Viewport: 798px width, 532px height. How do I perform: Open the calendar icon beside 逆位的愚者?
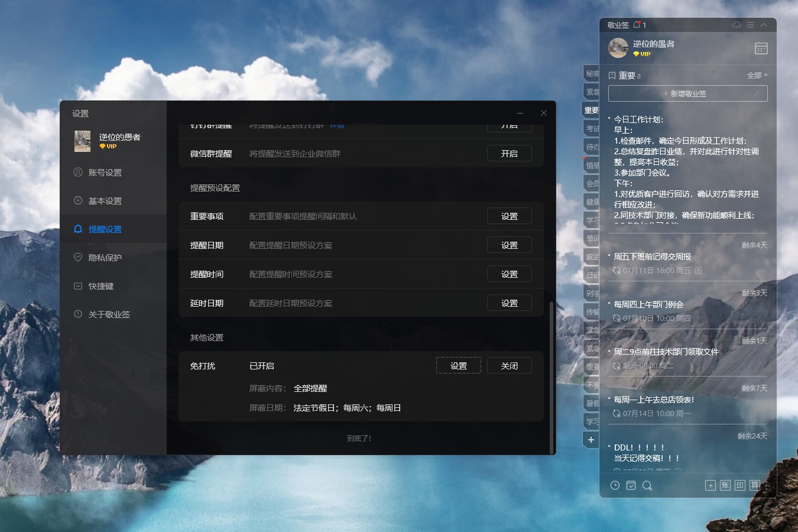[x=761, y=48]
